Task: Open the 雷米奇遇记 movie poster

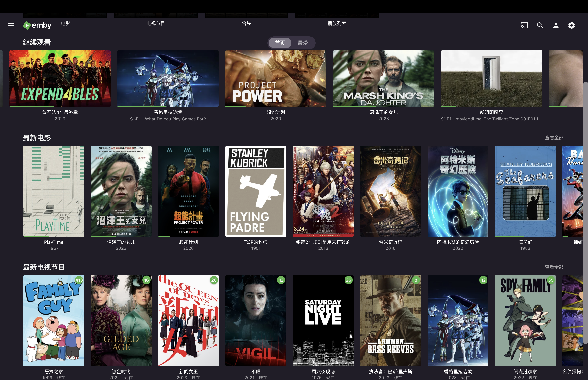Action: pos(391,191)
